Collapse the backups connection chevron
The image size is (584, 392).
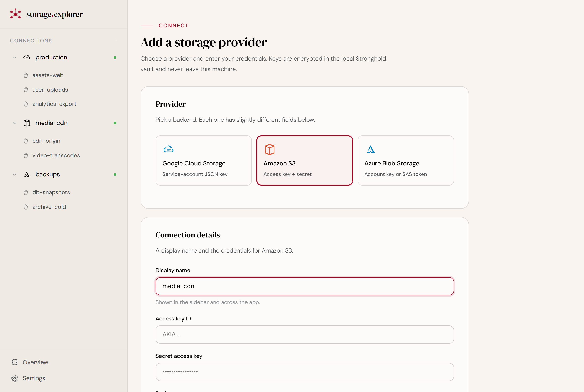[15, 175]
